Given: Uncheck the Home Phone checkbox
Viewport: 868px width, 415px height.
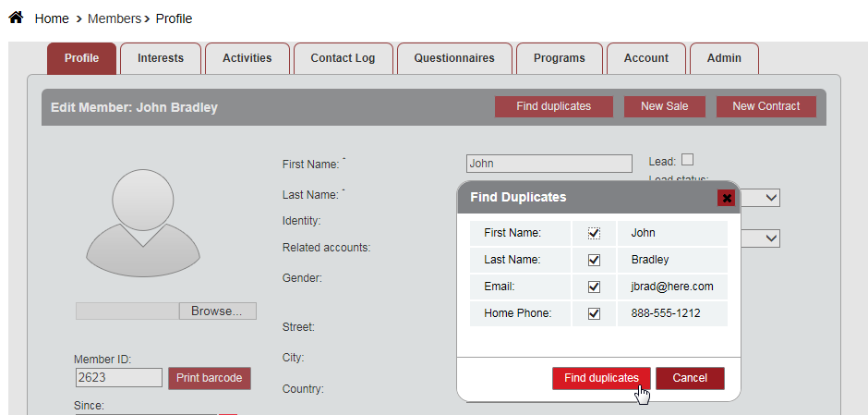Looking at the screenshot, I should [594, 313].
